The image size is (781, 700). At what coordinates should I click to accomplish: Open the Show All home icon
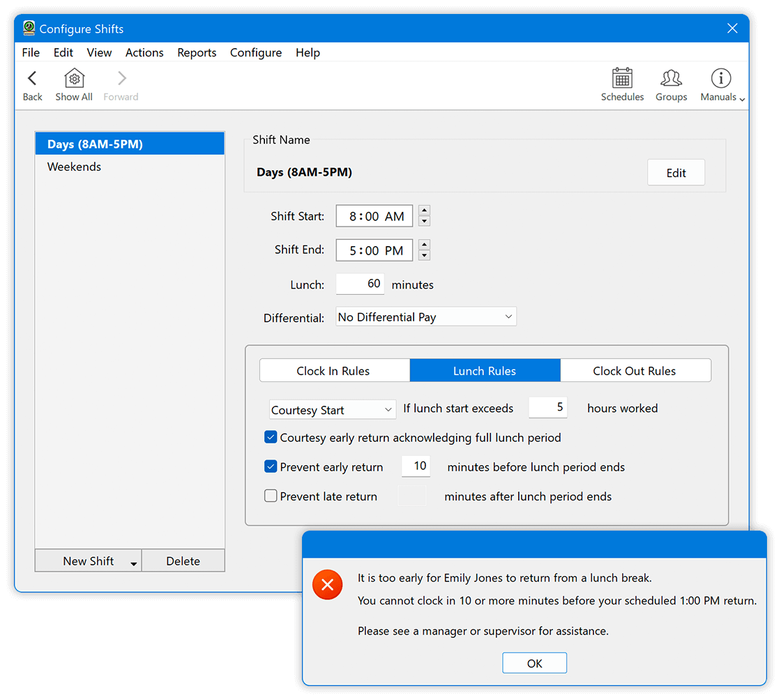(74, 78)
